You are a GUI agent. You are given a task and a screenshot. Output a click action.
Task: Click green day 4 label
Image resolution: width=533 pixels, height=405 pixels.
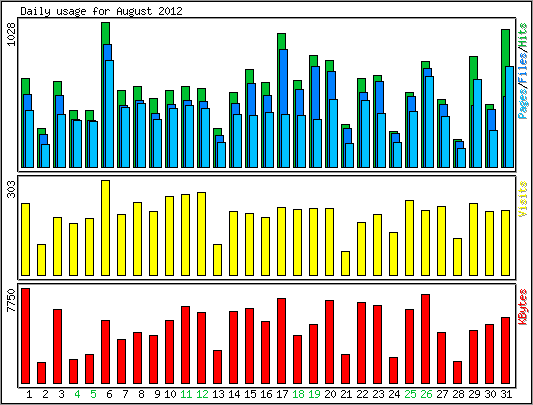pos(77,394)
